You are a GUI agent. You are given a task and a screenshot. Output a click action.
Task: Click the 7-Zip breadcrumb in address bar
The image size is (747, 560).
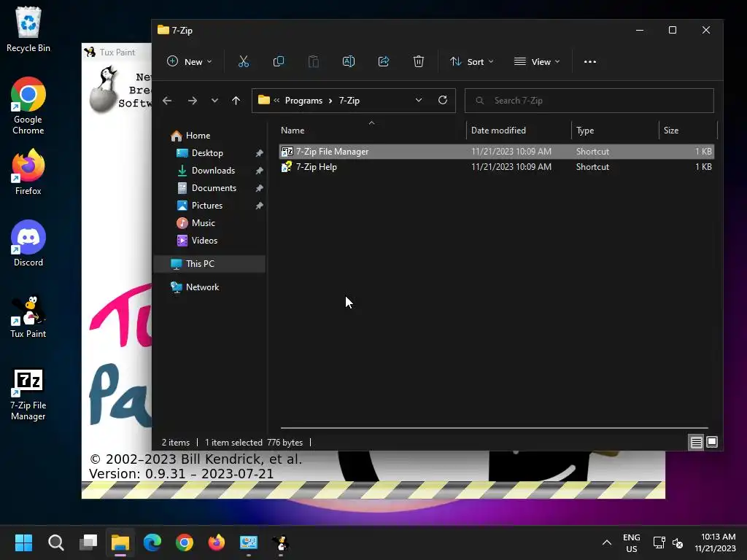click(349, 101)
